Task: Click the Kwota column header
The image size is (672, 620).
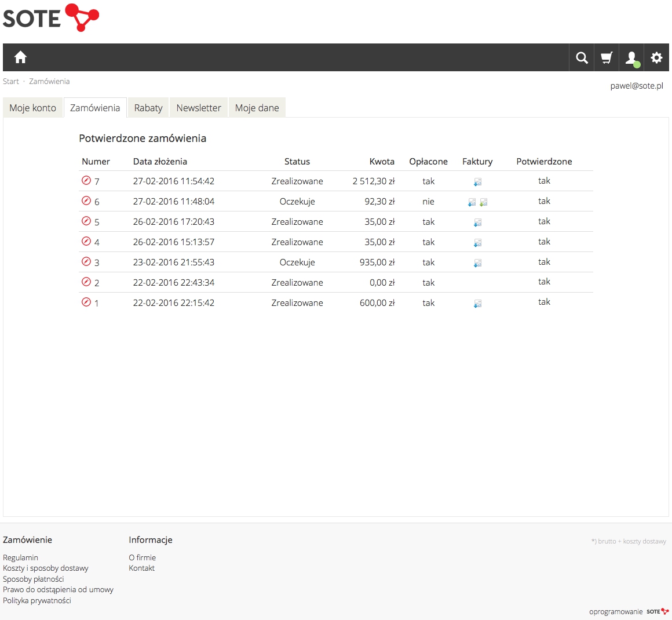Action: click(x=382, y=161)
